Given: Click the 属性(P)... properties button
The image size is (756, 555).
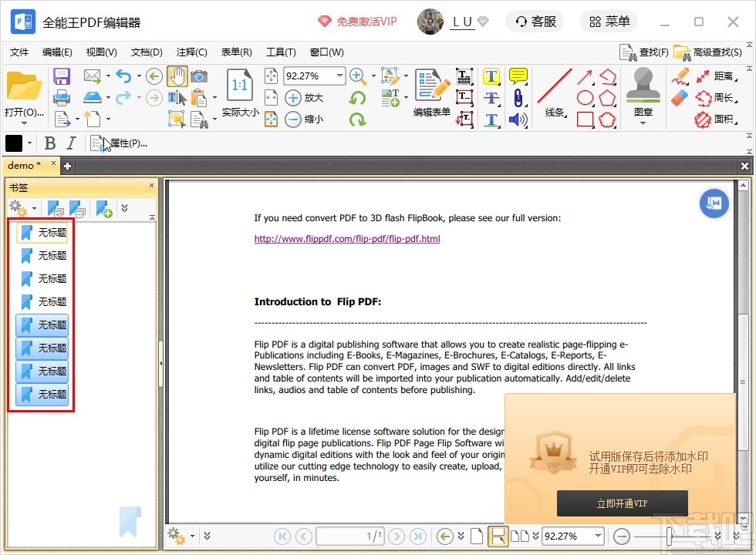Looking at the screenshot, I should [x=119, y=143].
